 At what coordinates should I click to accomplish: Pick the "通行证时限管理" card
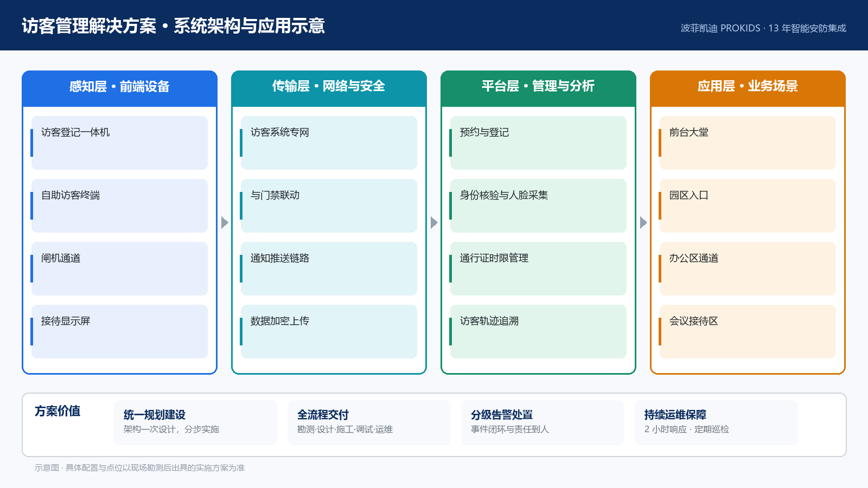[538, 268]
